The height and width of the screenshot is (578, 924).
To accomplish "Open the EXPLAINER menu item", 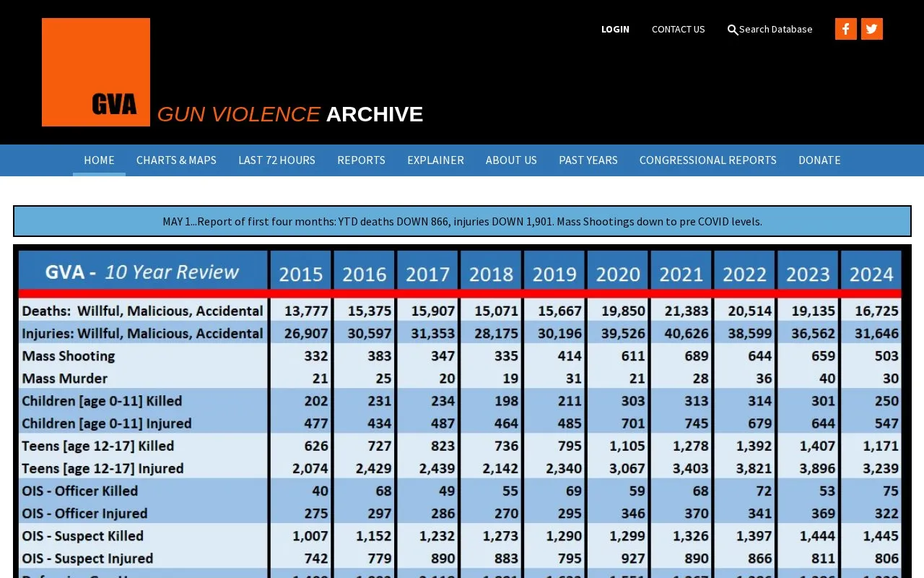I will pos(435,160).
